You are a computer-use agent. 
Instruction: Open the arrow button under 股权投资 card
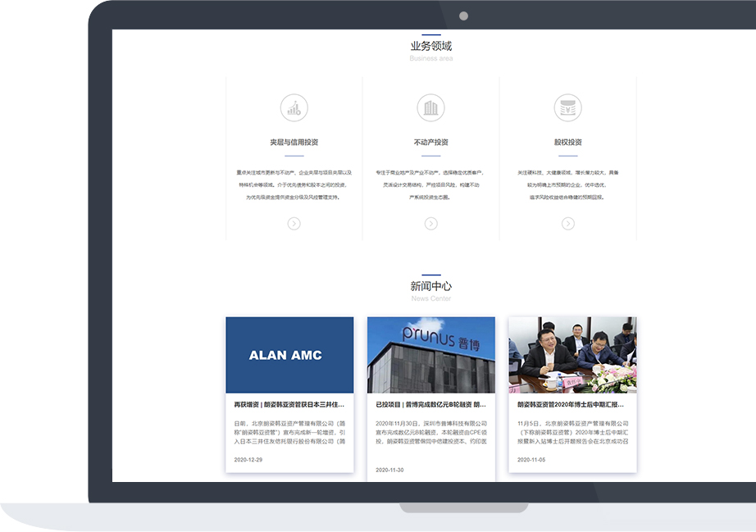click(568, 222)
